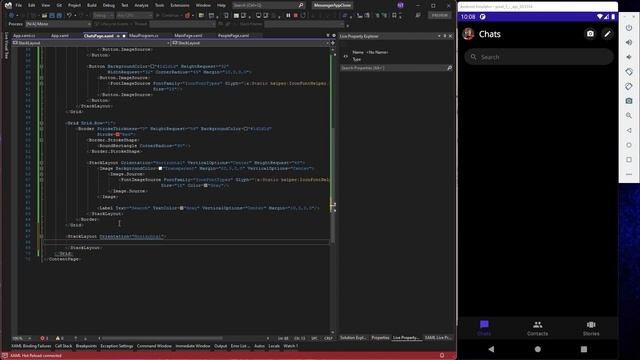Tap the Android back navigation triangle

coord(491,349)
